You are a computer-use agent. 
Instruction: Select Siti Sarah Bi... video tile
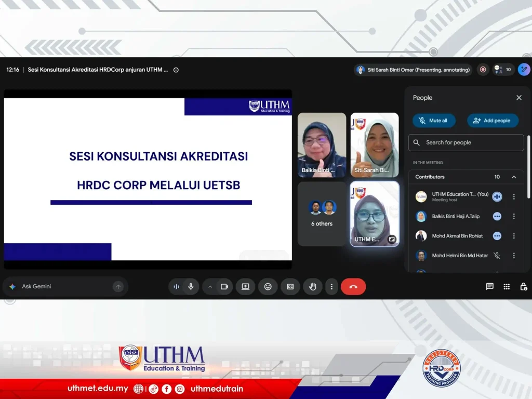click(x=374, y=145)
